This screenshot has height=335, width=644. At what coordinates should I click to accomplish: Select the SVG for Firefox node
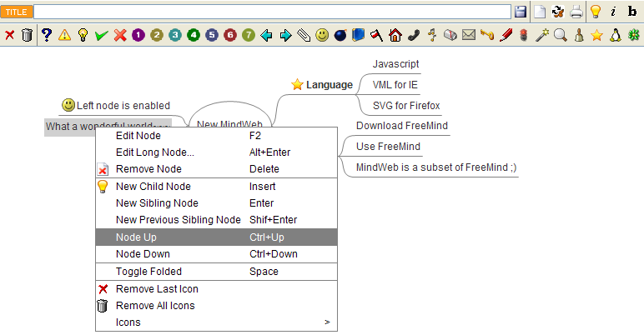406,106
